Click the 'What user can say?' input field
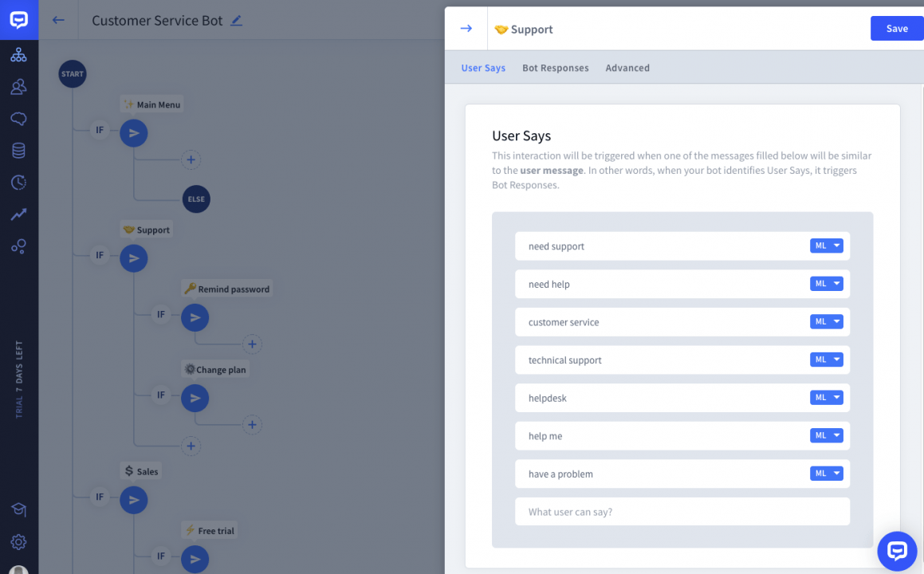 (682, 512)
